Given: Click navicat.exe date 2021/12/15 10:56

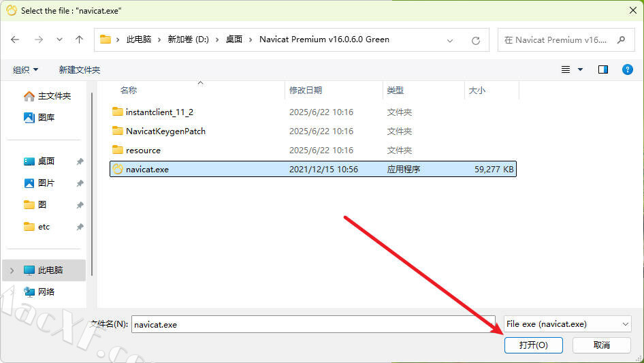Looking at the screenshot, I should tap(323, 170).
